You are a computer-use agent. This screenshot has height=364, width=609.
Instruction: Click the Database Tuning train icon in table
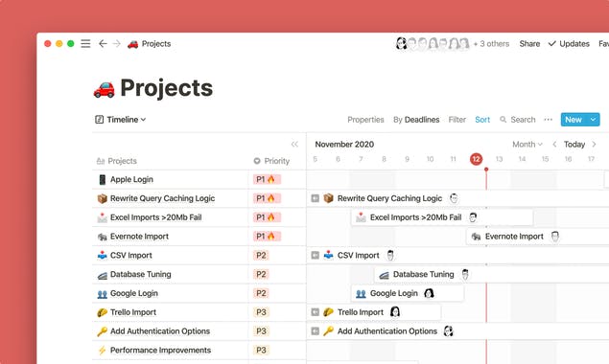click(x=103, y=275)
